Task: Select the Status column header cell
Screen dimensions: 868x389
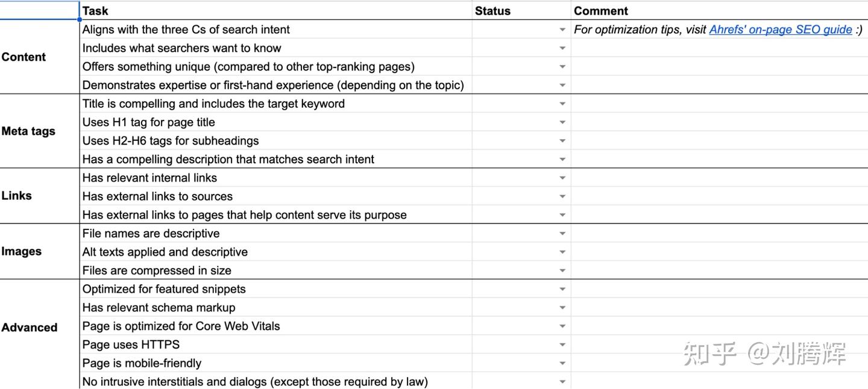Action: click(521, 11)
